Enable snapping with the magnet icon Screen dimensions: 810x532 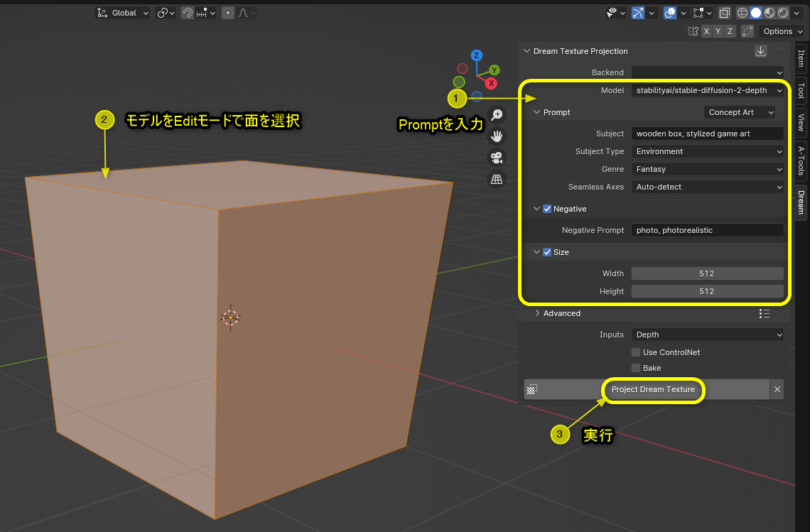click(x=188, y=12)
